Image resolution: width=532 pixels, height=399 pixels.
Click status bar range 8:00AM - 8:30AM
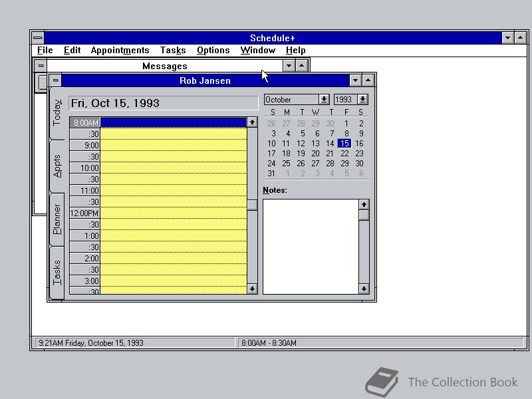269,343
